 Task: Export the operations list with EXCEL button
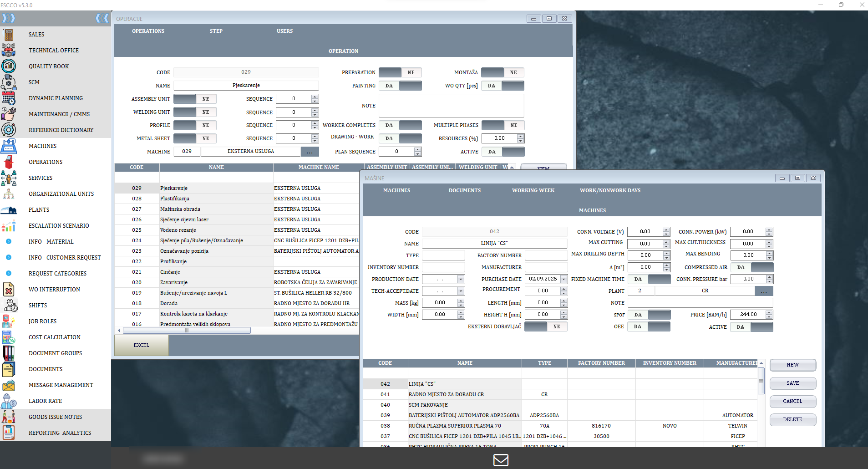click(141, 345)
